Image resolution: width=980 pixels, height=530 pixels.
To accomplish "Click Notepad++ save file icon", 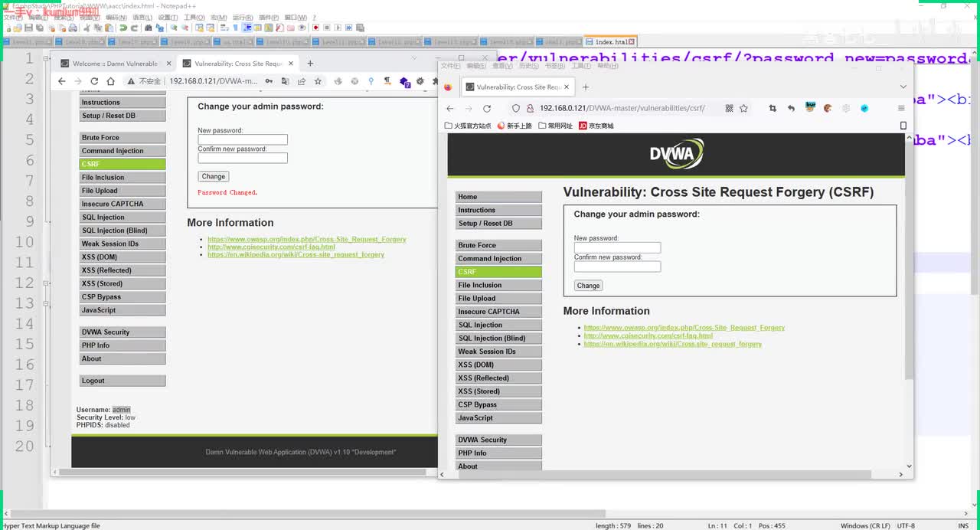I will pyautogui.click(x=29, y=28).
